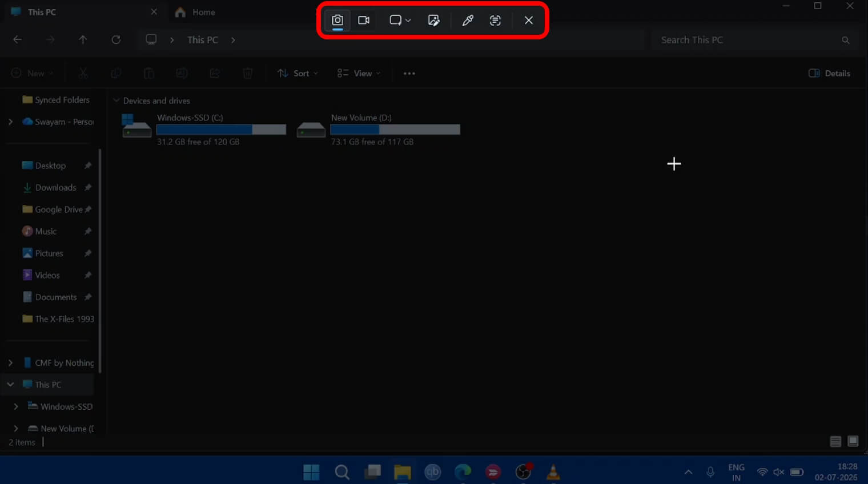
Task: Open VLC media player from taskbar
Action: coord(553,472)
